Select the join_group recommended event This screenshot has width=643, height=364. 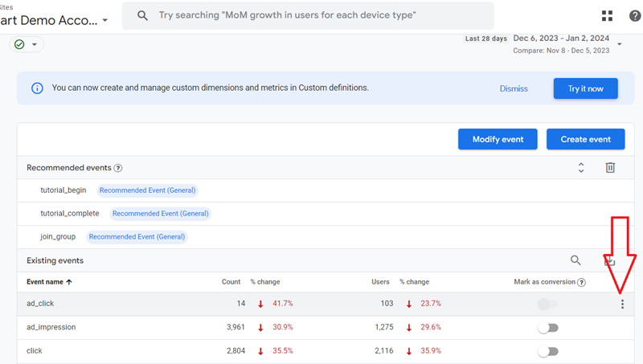click(x=58, y=237)
